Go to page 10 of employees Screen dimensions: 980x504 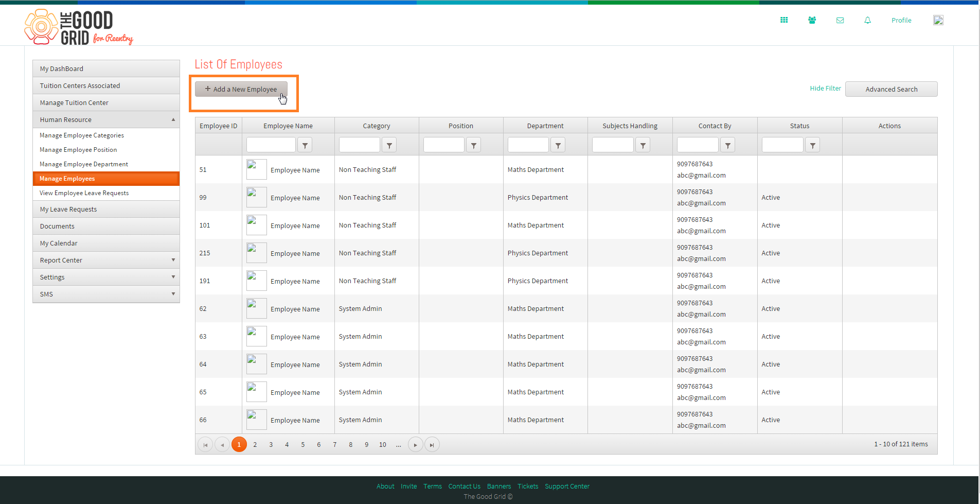[x=383, y=445]
